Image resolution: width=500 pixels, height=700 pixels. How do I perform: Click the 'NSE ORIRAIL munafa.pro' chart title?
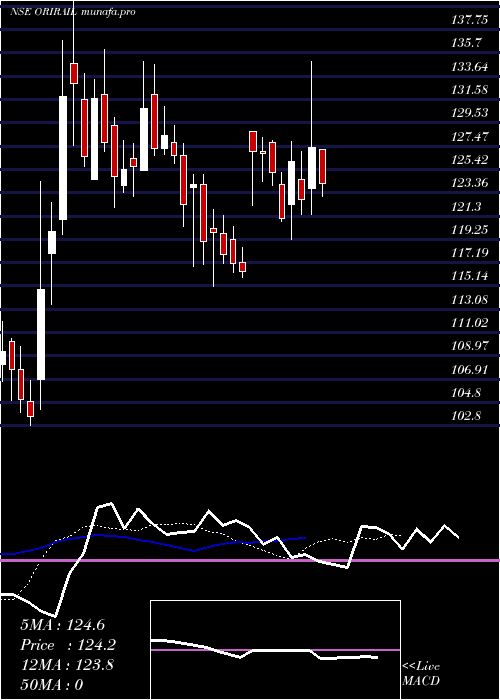pos(73,12)
